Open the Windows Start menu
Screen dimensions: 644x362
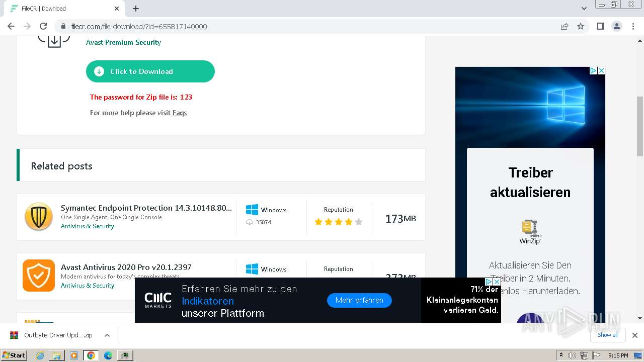tap(14, 355)
